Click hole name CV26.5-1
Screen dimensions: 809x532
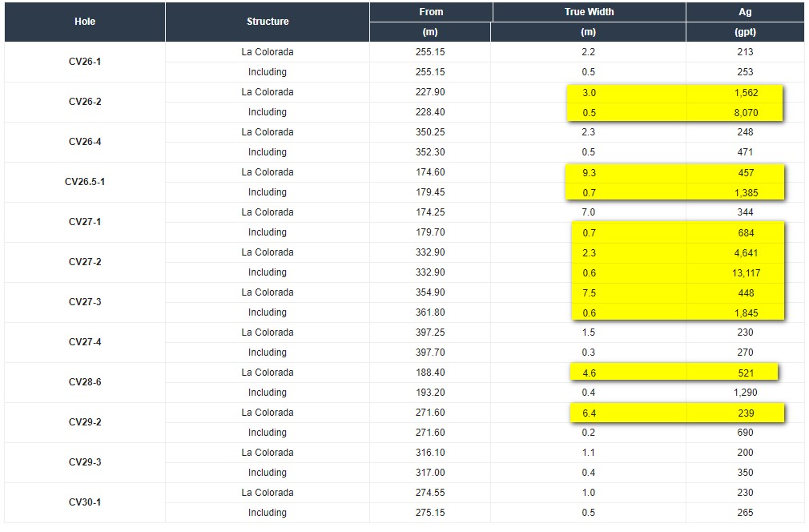85,182
